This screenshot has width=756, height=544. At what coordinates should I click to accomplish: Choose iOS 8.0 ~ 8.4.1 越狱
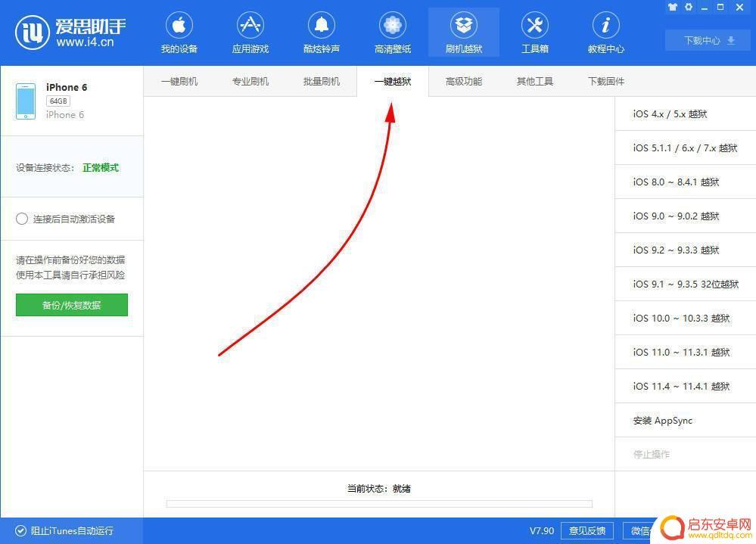[x=685, y=182]
